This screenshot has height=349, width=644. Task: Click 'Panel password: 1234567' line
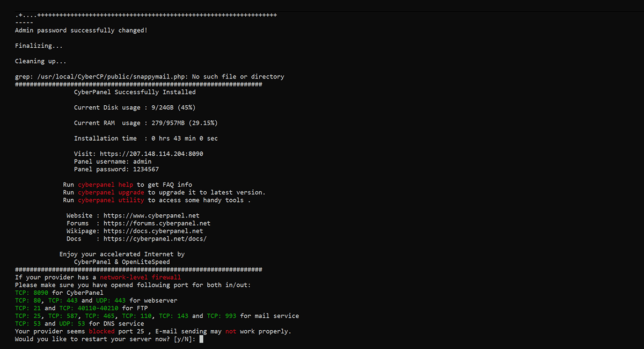(116, 169)
